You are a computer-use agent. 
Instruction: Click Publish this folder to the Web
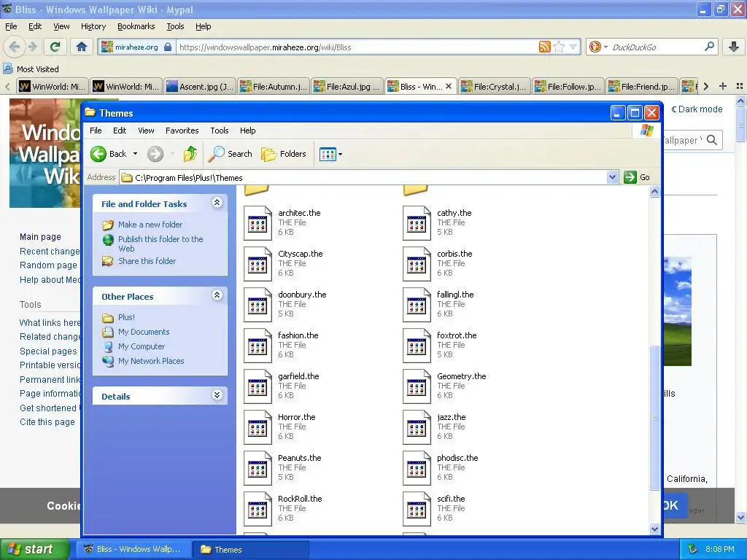click(160, 244)
